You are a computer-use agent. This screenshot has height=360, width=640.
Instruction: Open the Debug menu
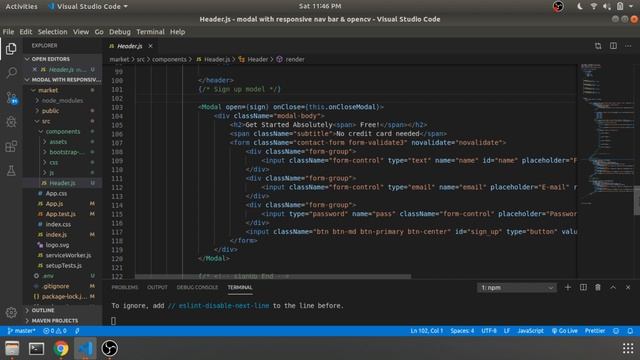click(120, 32)
